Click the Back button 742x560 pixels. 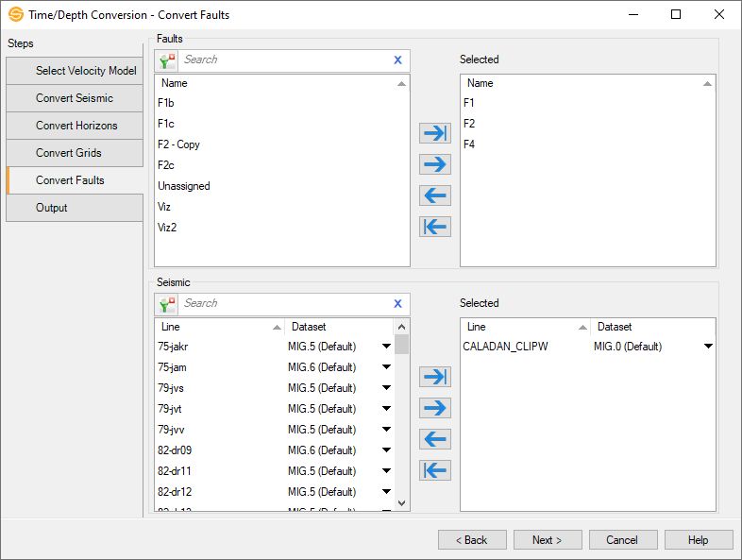click(x=472, y=540)
